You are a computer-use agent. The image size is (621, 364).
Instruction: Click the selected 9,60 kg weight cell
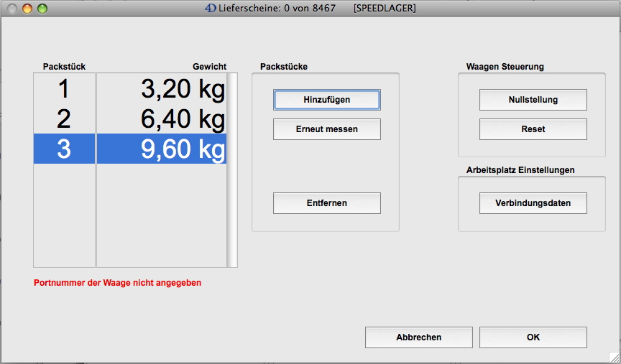[162, 149]
